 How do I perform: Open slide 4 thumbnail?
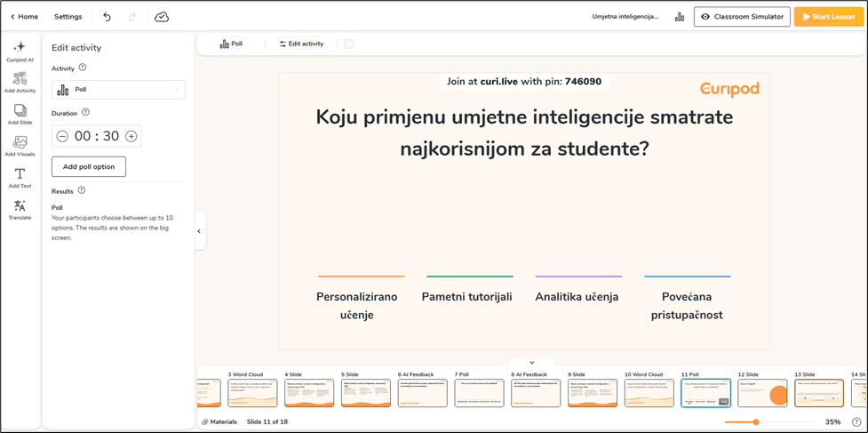pyautogui.click(x=309, y=393)
